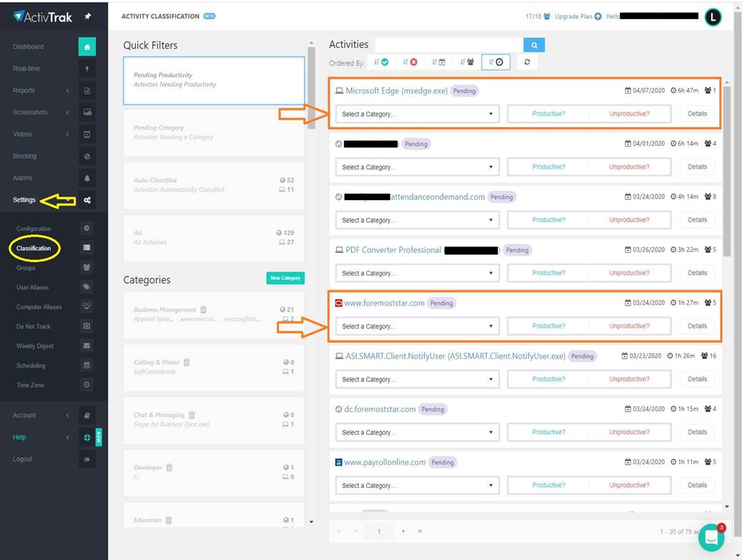
Task: Click the user avatar L icon
Action: (x=713, y=17)
